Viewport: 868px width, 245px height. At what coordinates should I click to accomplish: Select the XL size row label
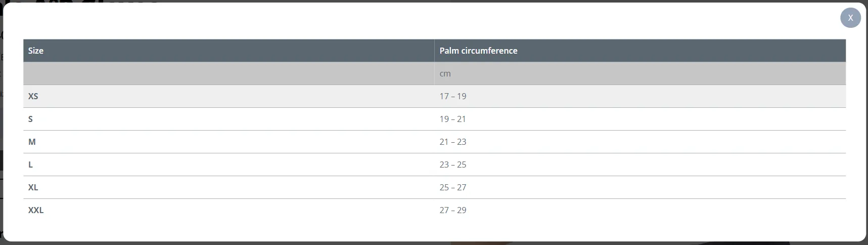click(x=33, y=187)
